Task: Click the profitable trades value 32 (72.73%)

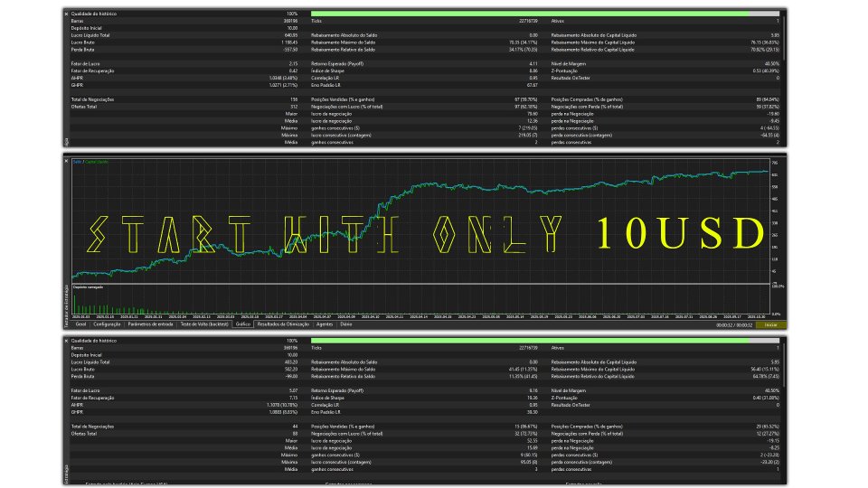Action: point(526,434)
